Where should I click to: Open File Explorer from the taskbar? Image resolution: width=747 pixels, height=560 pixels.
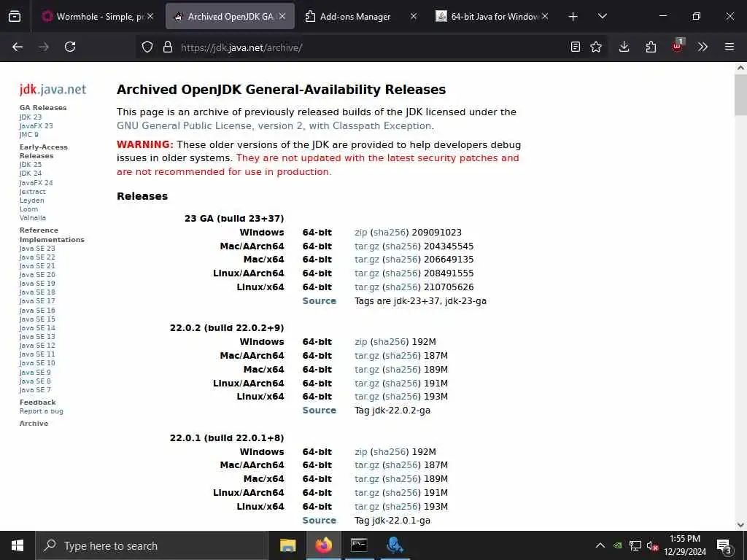pos(287,545)
